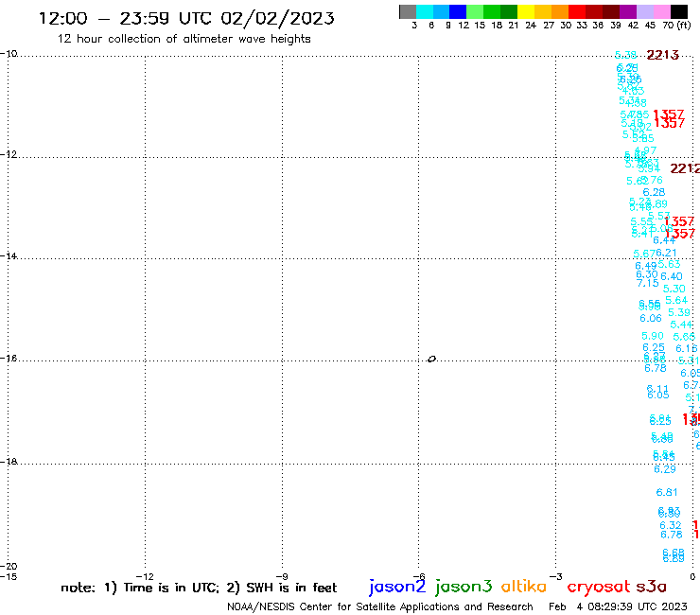Select the wave height reading '6.06'
The width and height of the screenshot is (700, 615).
coord(651,319)
